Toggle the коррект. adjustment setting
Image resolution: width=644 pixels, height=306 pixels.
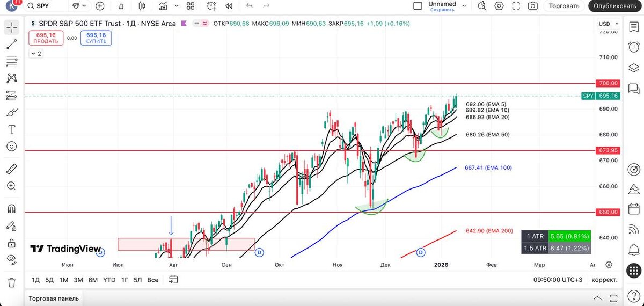604,280
